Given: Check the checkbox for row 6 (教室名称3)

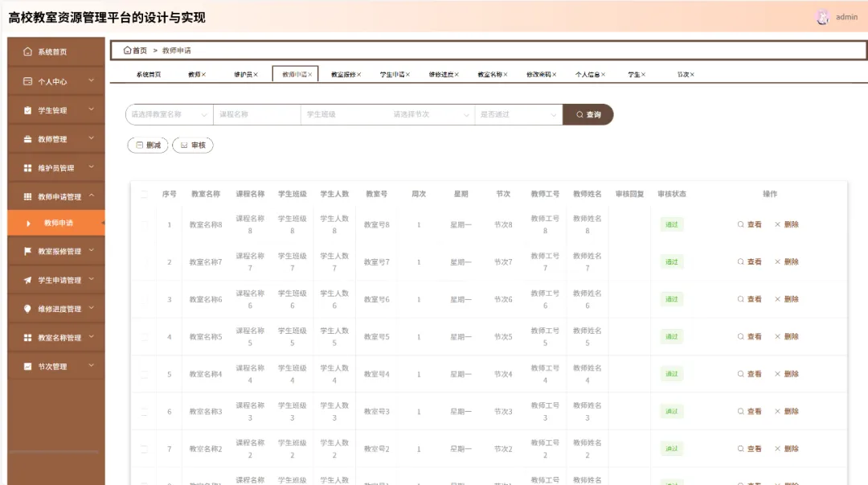Looking at the screenshot, I should click(145, 411).
